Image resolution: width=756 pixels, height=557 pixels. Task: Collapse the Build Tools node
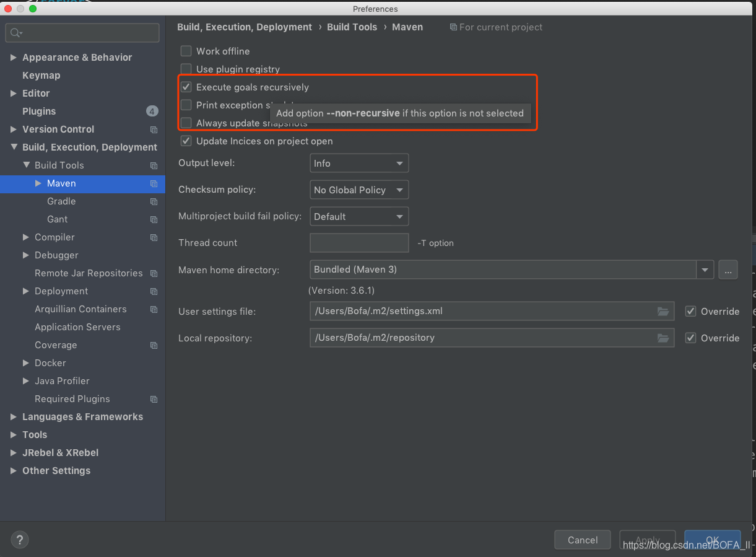[x=26, y=165]
